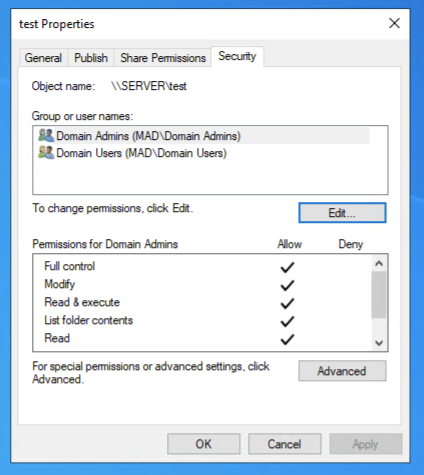Click the object name \\SERVER\test
The image size is (424, 475).
pyautogui.click(x=149, y=86)
